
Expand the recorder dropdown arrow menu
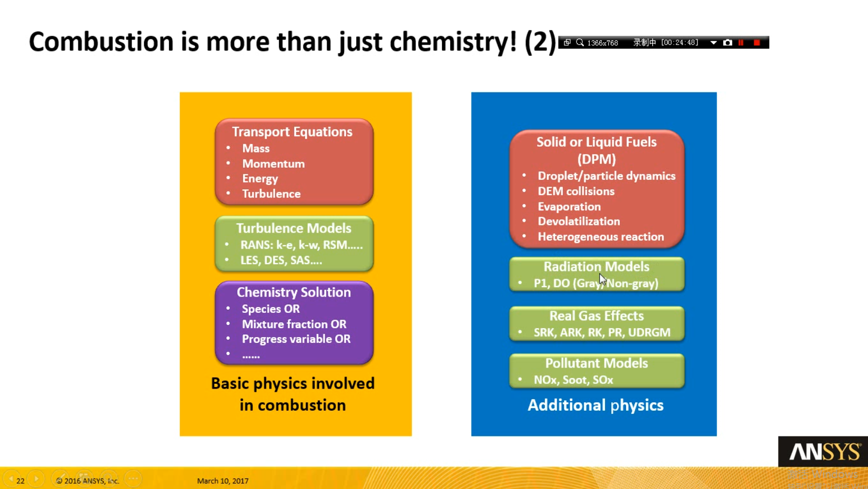(713, 43)
